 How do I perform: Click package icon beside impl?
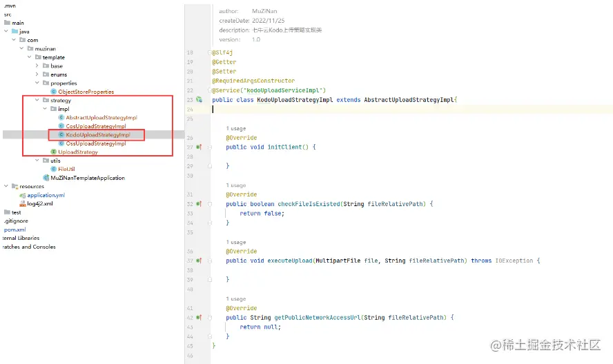(x=54, y=108)
